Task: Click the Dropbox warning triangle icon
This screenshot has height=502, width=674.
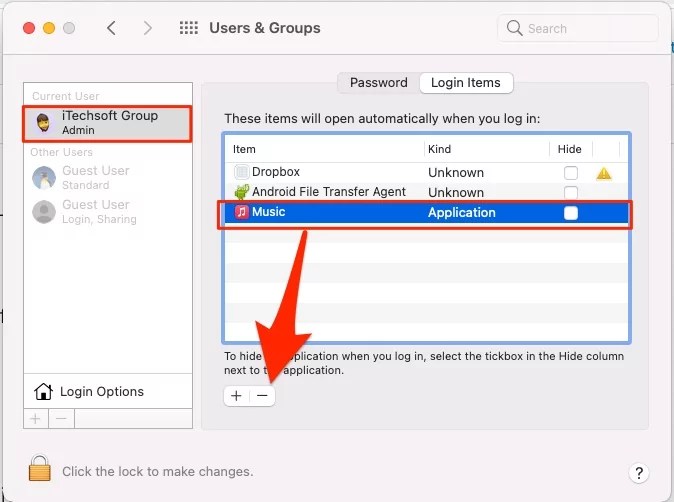Action: click(604, 173)
